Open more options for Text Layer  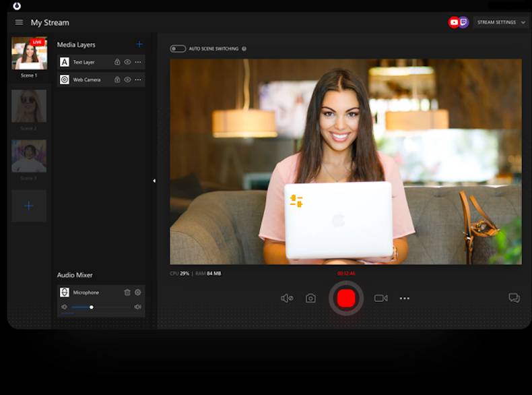(x=138, y=62)
